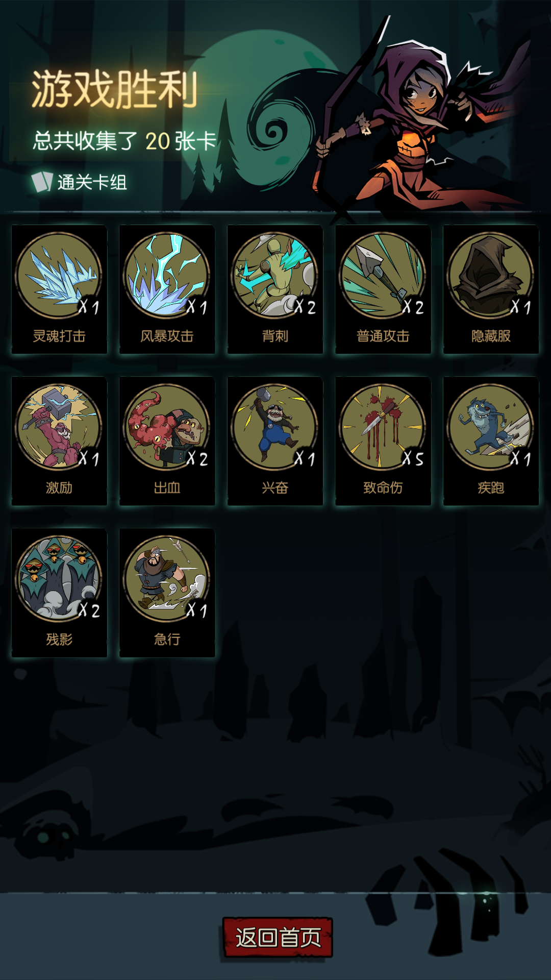The width and height of the screenshot is (551, 980).
Task: View the 隐藏服 hooded cloak card
Action: click(x=491, y=289)
